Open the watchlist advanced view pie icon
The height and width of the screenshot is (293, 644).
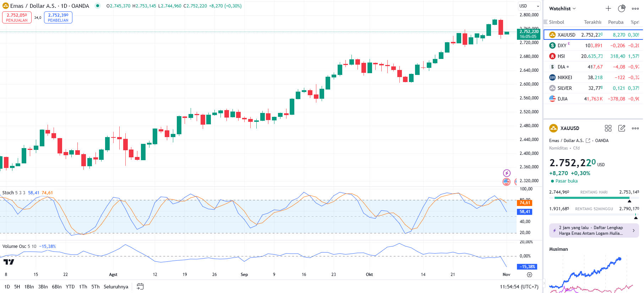622,9
